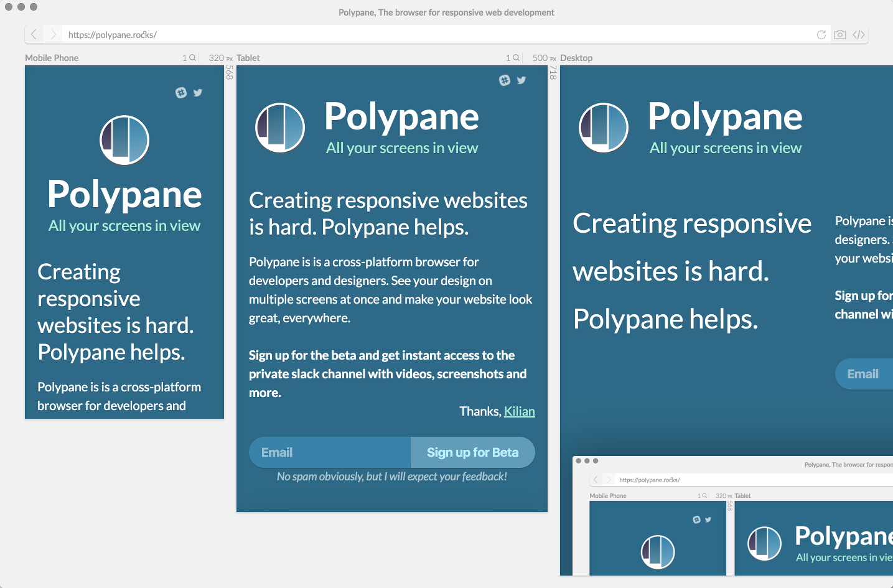Click the bold 'Sign up for the beta' paragraph
This screenshot has height=588, width=893.
tap(388, 374)
